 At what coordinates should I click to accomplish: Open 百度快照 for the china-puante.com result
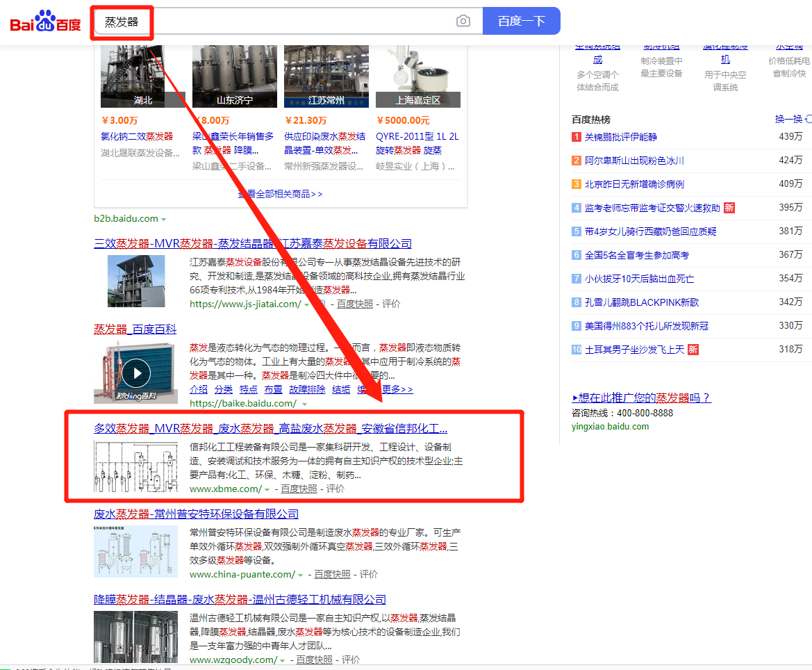tap(333, 575)
